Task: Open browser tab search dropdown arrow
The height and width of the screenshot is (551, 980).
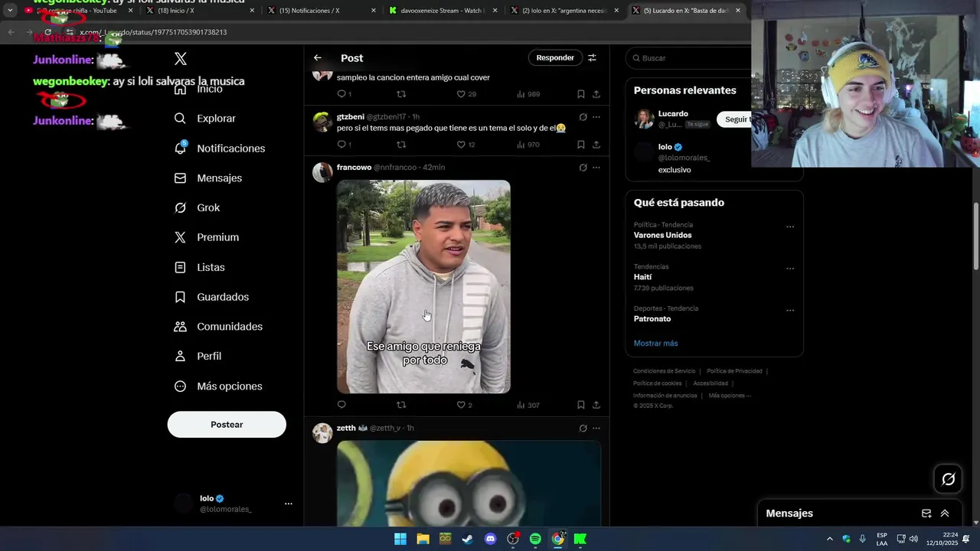Action: point(10,11)
